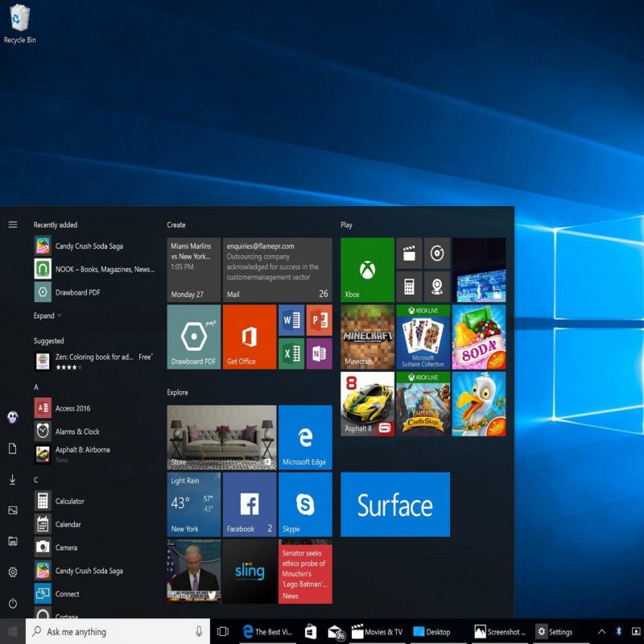Open the New York weather tile
This screenshot has height=644, width=644.
(x=194, y=505)
